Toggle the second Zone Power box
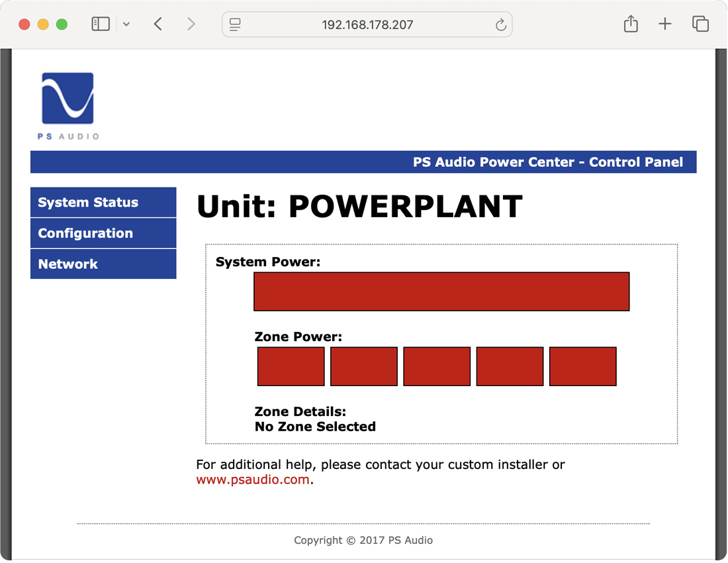Screen dimensions: 728x563 pos(364,366)
